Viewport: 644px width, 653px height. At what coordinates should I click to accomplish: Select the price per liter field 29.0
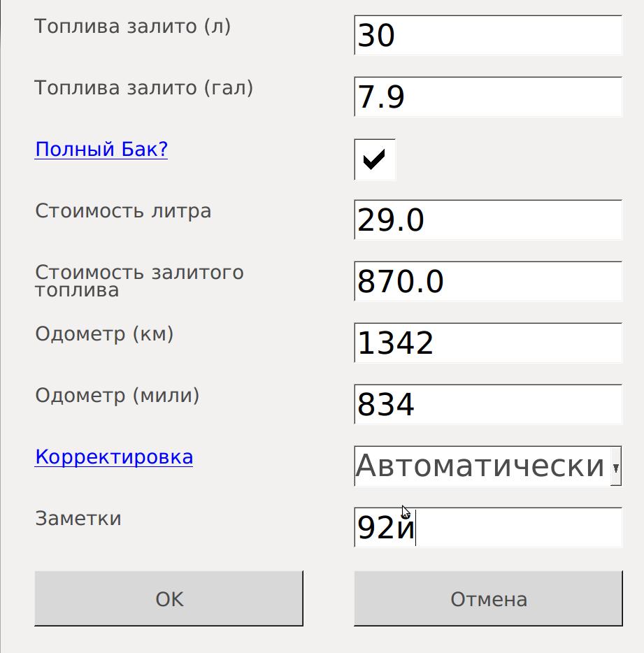pyautogui.click(x=488, y=220)
